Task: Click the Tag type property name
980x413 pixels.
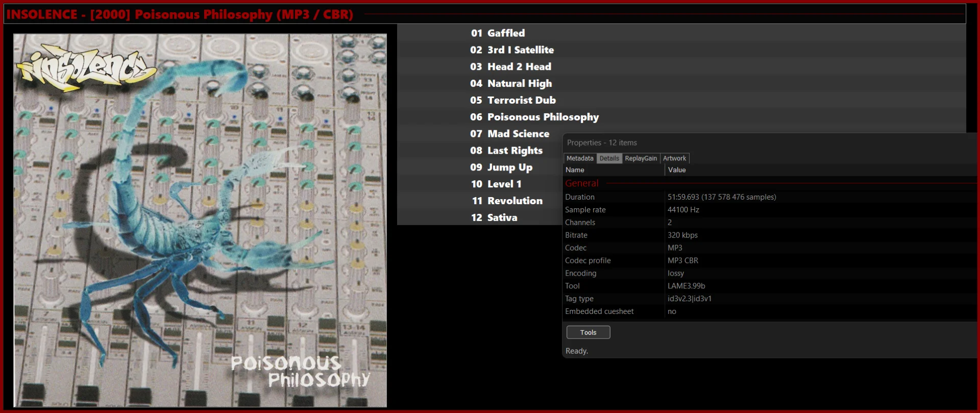Action: coord(579,299)
